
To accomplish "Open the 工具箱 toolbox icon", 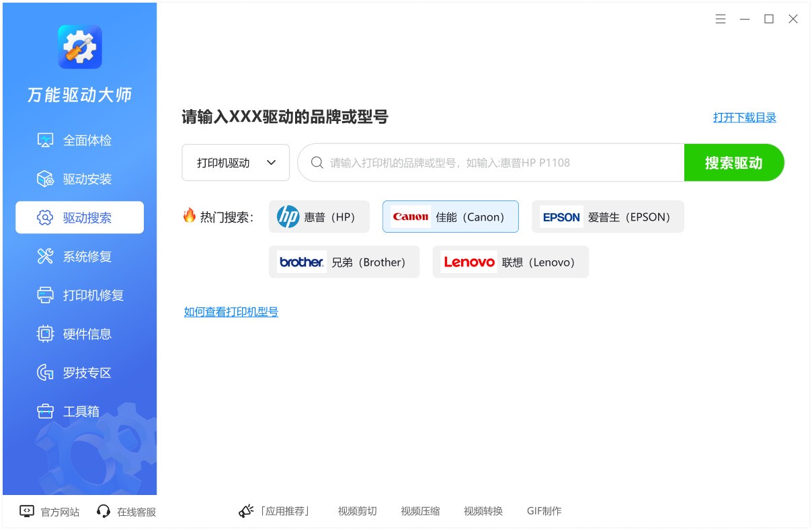I will [45, 411].
